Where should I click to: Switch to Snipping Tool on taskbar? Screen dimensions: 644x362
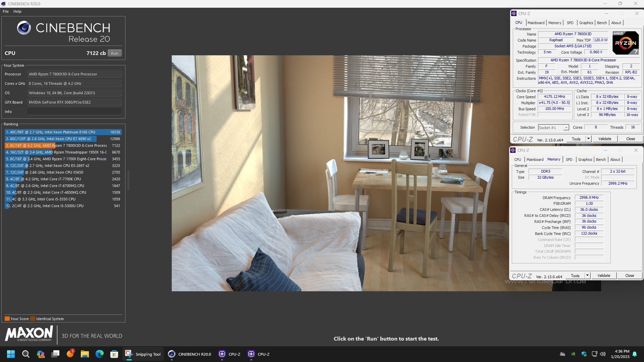(x=143, y=354)
